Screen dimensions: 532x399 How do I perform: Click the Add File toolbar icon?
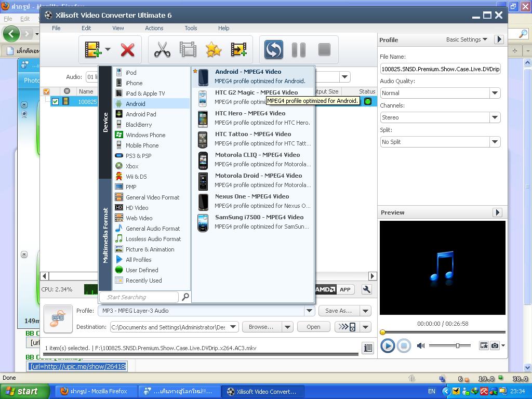point(93,49)
